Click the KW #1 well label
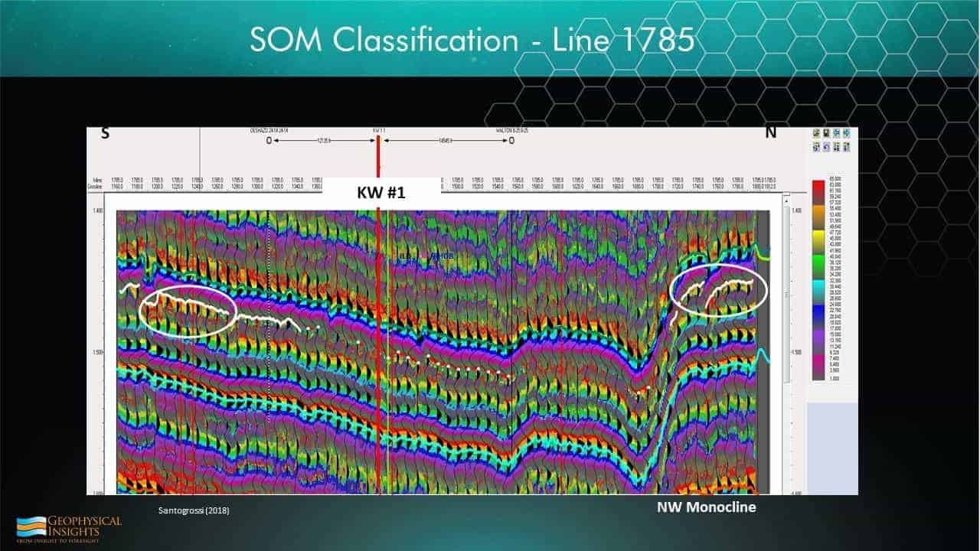Screen dimensions: 980x551 coord(381,192)
